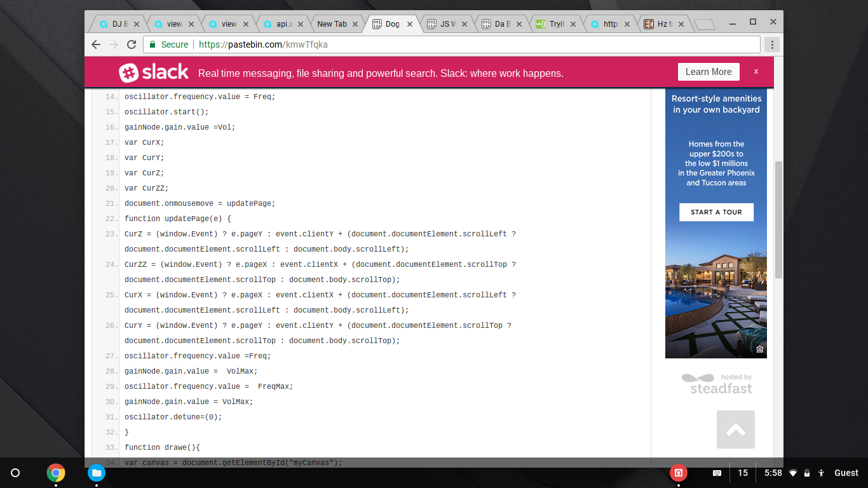
Task: Click the red shelf app icon
Action: tap(679, 473)
